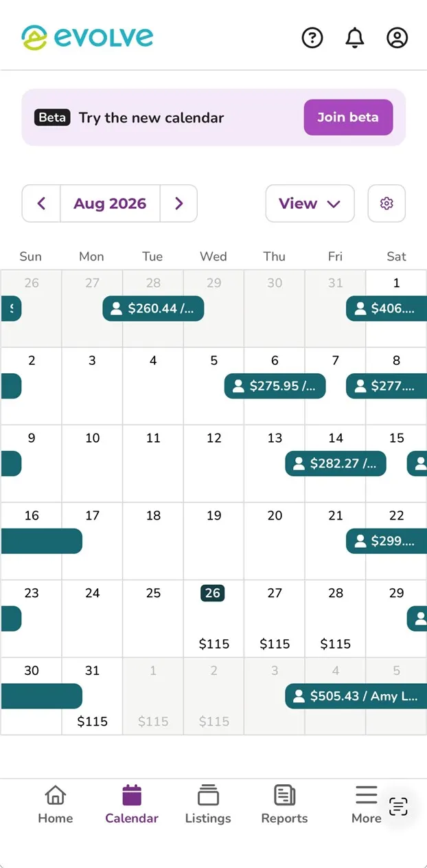
Task: Open Reports in bottom navigation
Action: pyautogui.click(x=284, y=805)
